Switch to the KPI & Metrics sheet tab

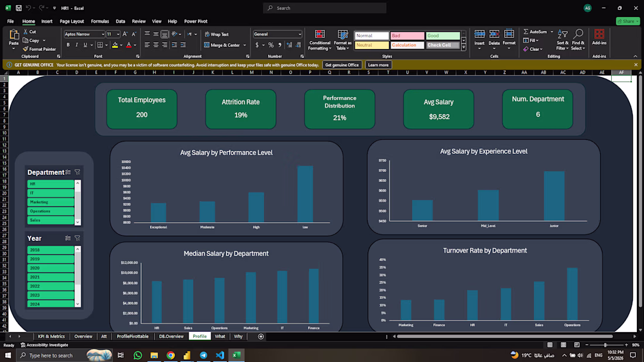(x=52, y=336)
